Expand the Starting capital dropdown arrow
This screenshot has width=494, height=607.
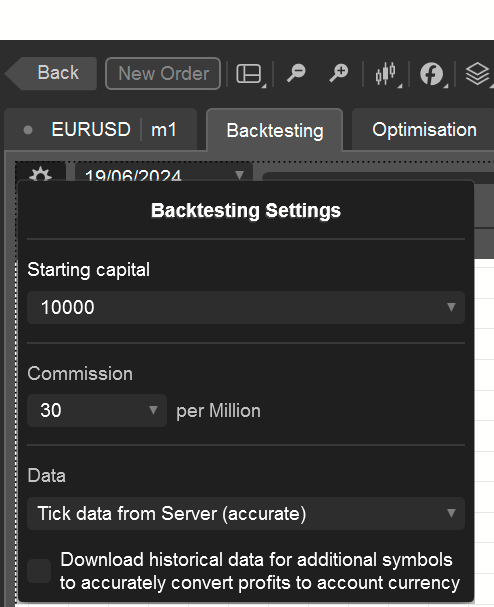pyautogui.click(x=451, y=307)
